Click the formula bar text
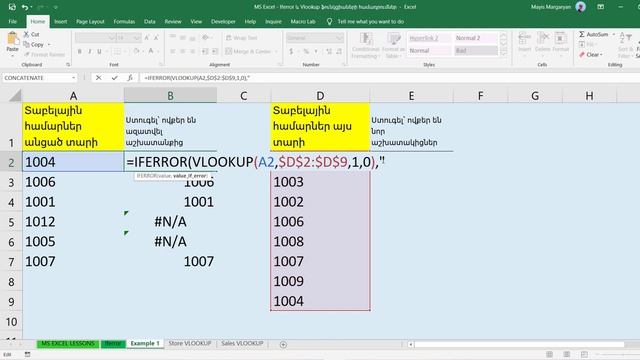Screen dimensions: 640x360 pos(197,78)
